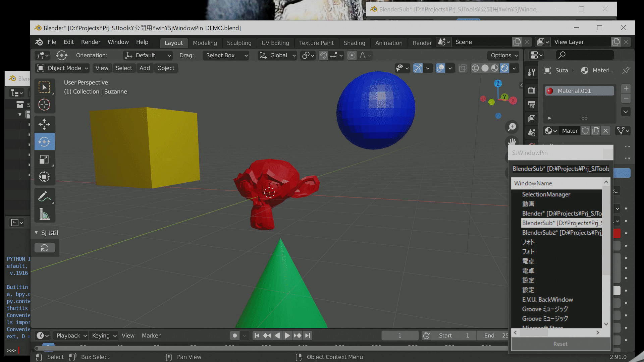Viewport: 644px width, 362px height.
Task: Select the Move tool
Action: [x=44, y=124]
